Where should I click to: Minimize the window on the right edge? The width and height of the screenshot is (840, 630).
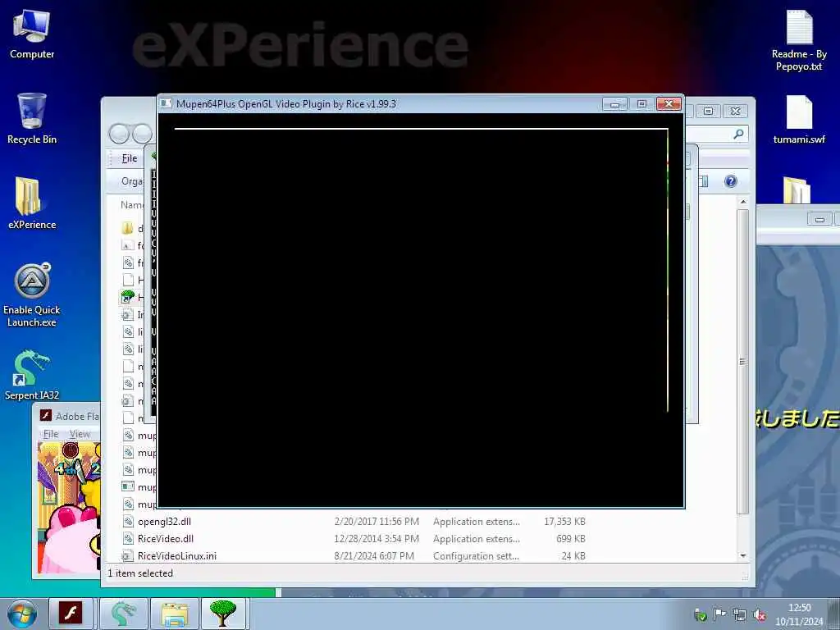coord(819,219)
